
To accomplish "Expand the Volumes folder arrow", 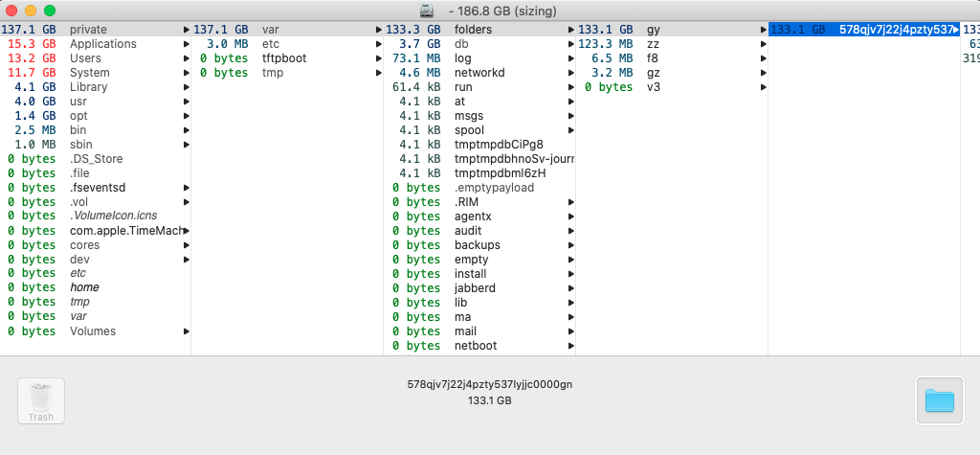I will (x=186, y=331).
